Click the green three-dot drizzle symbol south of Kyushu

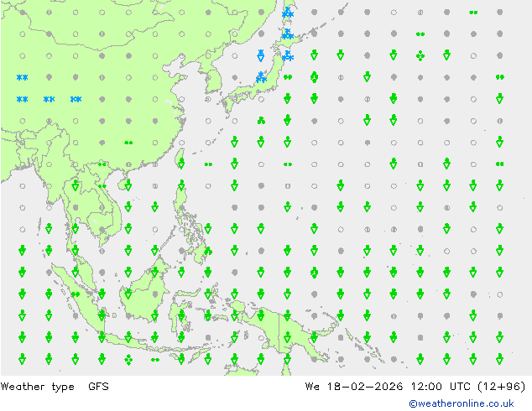(261, 121)
